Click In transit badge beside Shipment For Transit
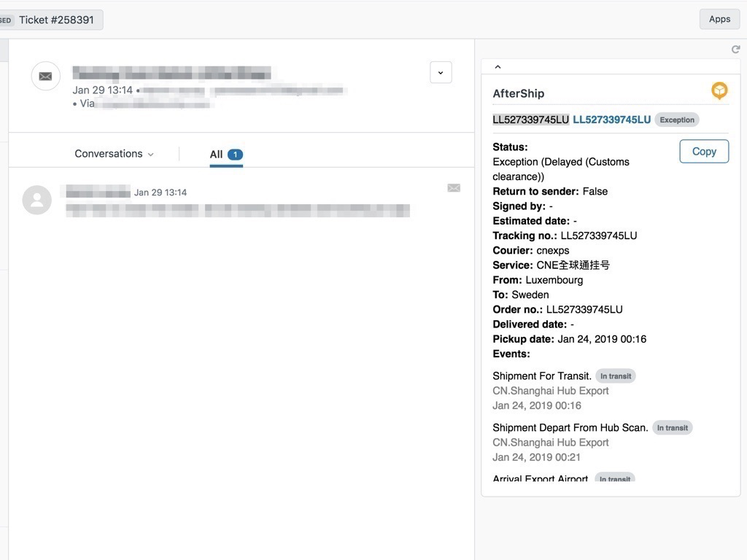The image size is (747, 560). pos(616,376)
